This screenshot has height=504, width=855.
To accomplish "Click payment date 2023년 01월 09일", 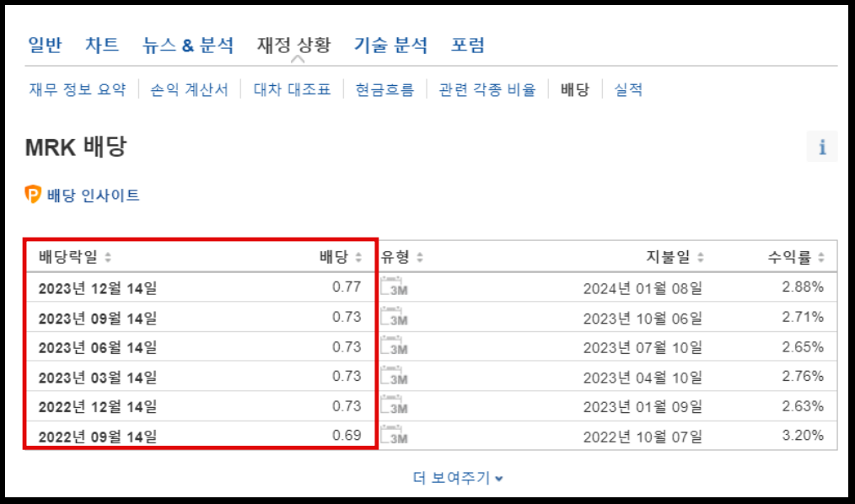I will click(643, 406).
